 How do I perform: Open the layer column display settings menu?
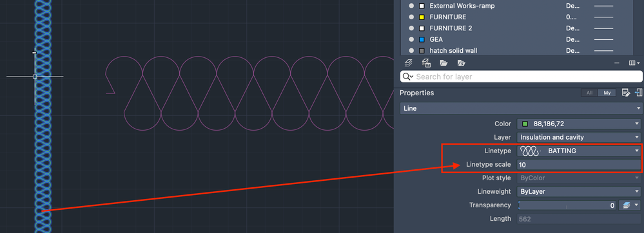click(x=634, y=63)
